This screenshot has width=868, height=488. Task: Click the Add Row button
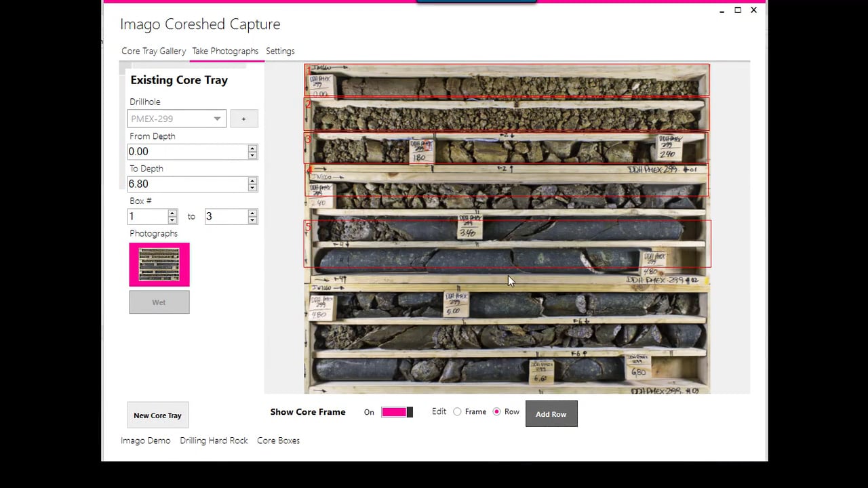tap(551, 414)
